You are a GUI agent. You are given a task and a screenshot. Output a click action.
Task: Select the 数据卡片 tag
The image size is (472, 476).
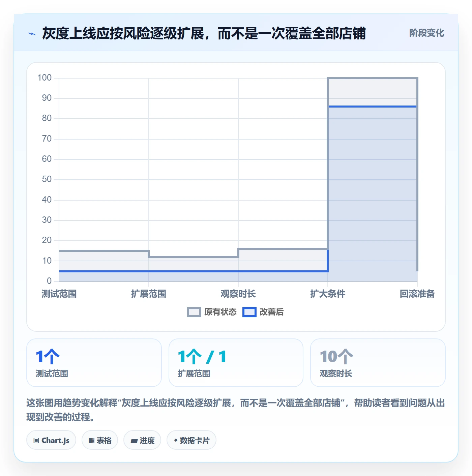pos(191,440)
